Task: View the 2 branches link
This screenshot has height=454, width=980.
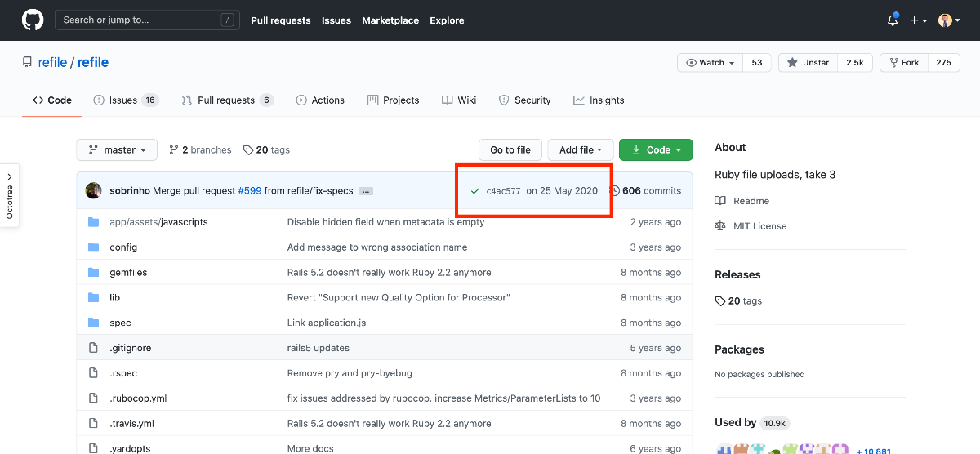Action: (200, 149)
